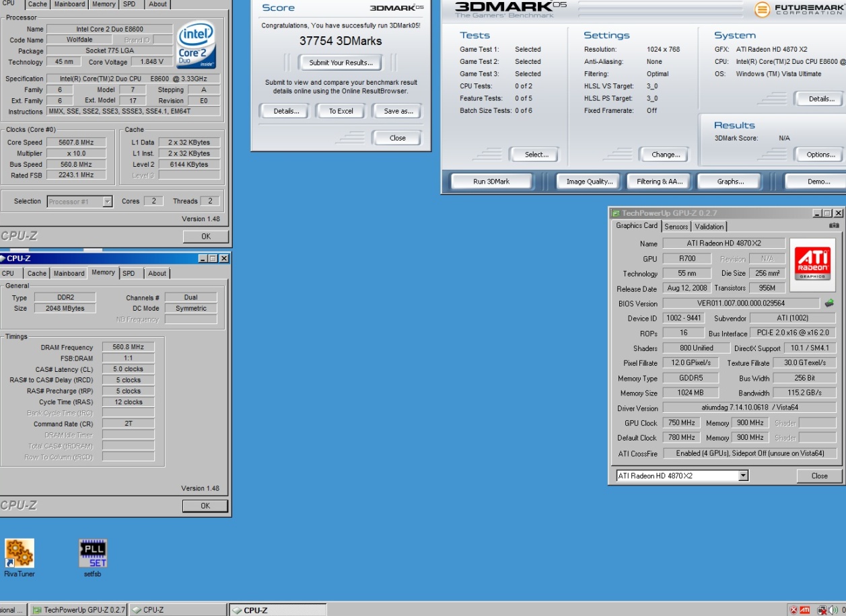Image resolution: width=846 pixels, height=616 pixels.
Task: Open Options under Results in 3DMark05
Action: click(820, 155)
